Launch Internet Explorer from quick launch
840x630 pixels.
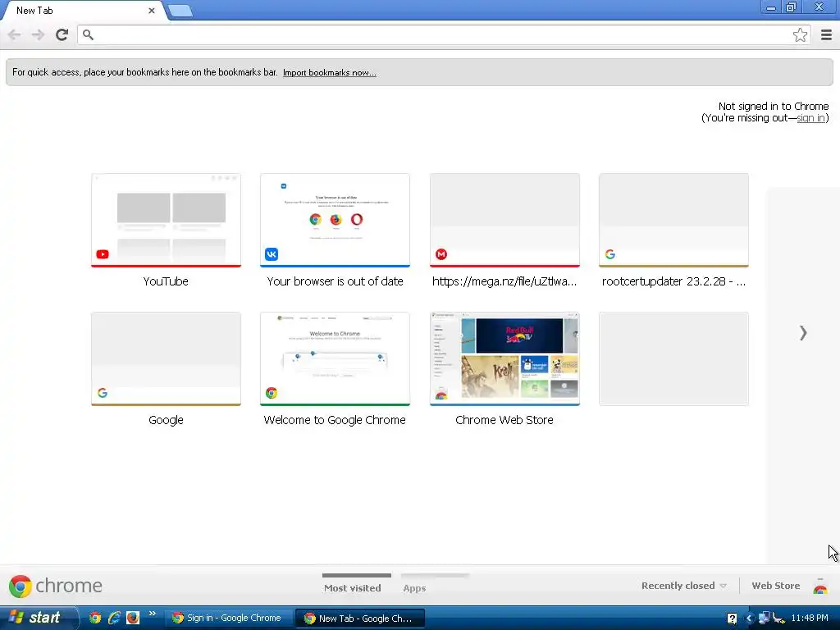[x=113, y=618]
